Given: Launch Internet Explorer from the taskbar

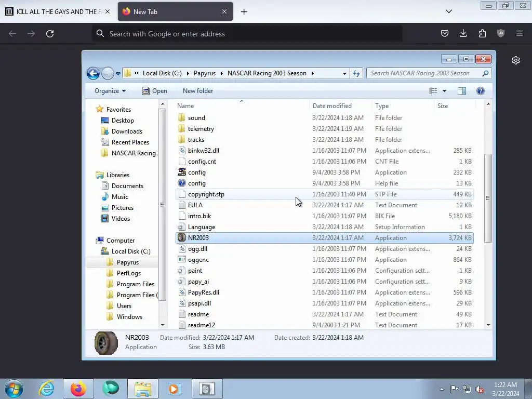Looking at the screenshot, I should click(46, 389).
